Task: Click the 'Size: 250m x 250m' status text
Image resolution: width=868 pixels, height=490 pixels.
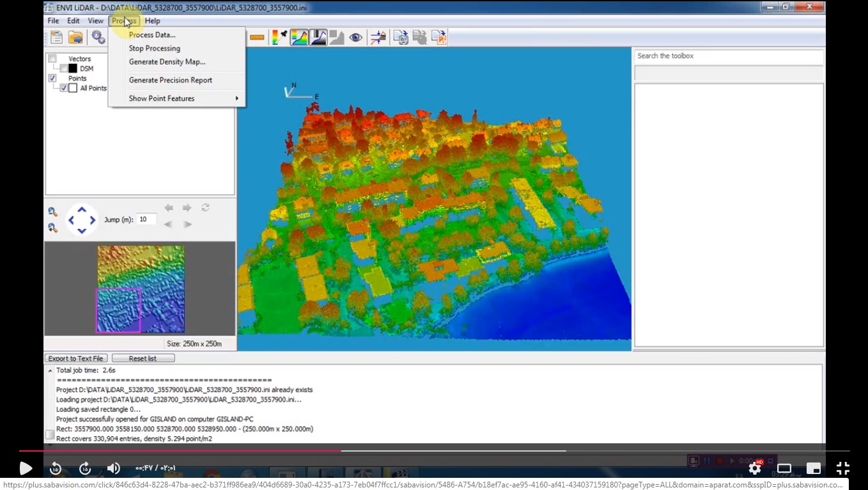Action: 194,344
